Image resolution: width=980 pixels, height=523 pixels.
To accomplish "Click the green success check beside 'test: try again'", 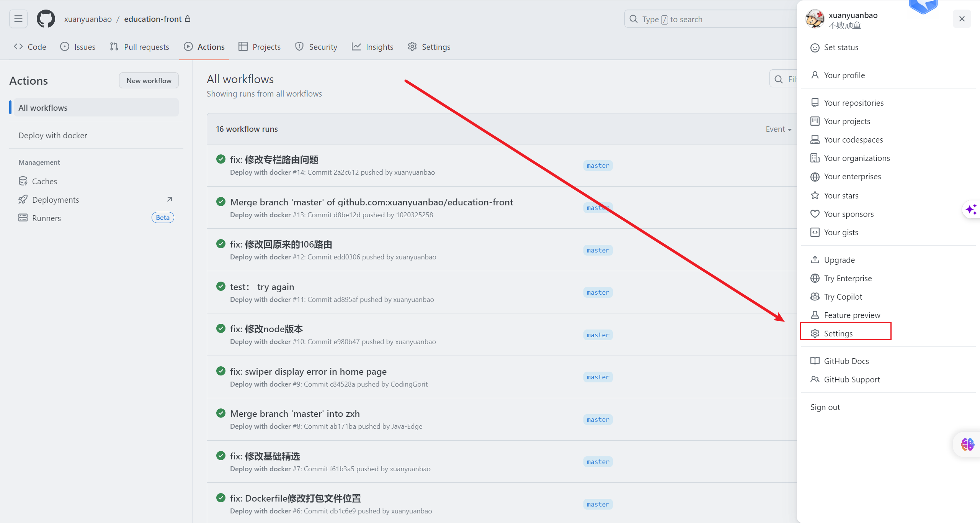I will coord(220,286).
